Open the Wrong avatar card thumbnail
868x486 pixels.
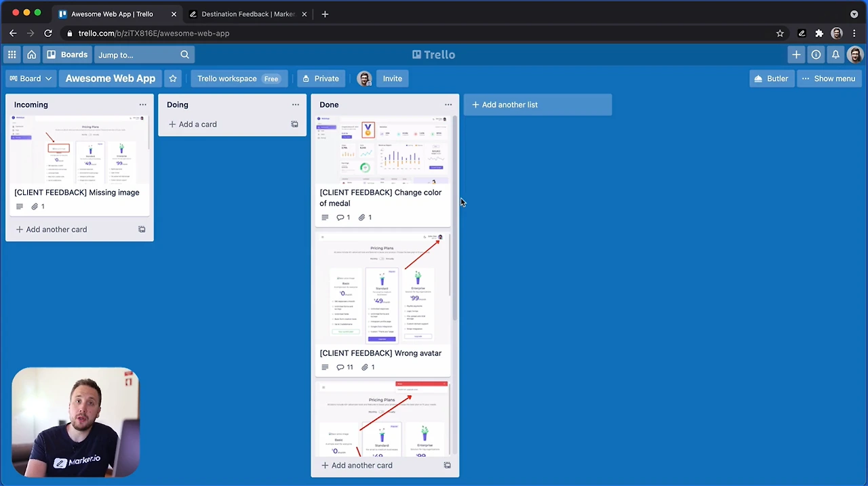pos(383,288)
